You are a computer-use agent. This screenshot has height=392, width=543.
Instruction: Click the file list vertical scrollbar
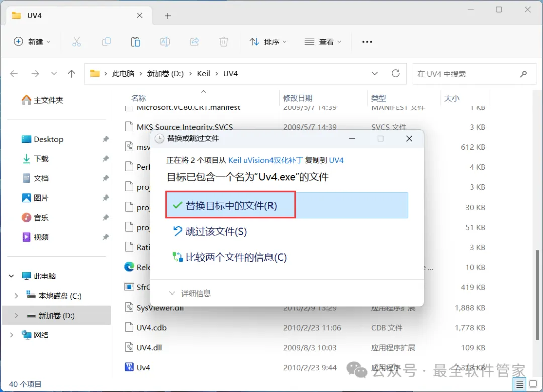[x=537, y=295]
